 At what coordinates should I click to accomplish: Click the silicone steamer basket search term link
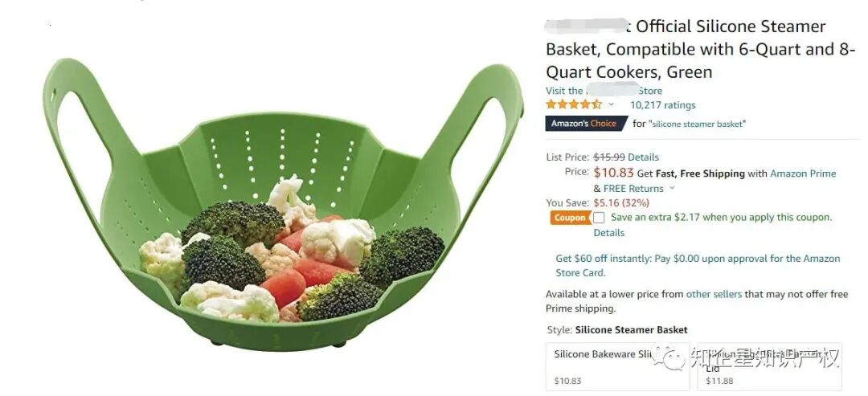pyautogui.click(x=697, y=124)
